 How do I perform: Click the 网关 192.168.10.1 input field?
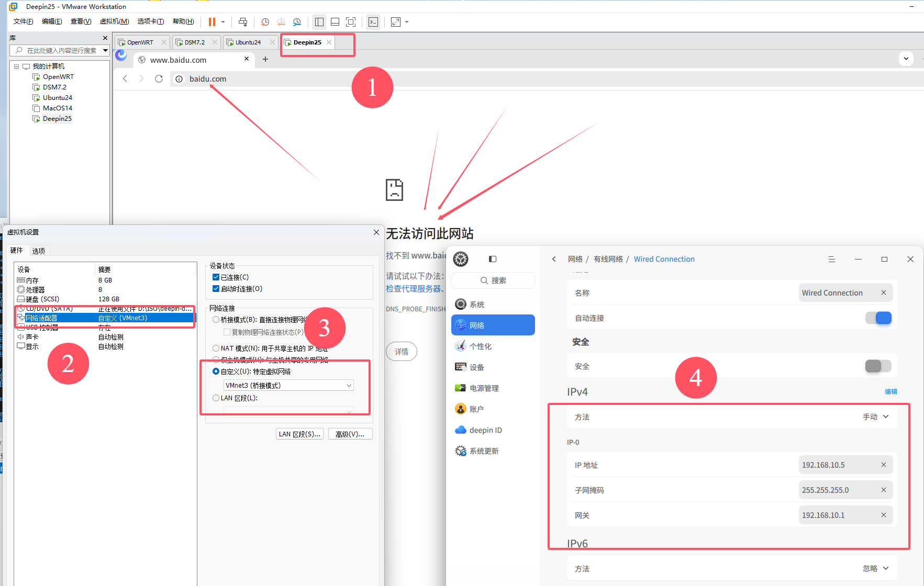click(845, 515)
